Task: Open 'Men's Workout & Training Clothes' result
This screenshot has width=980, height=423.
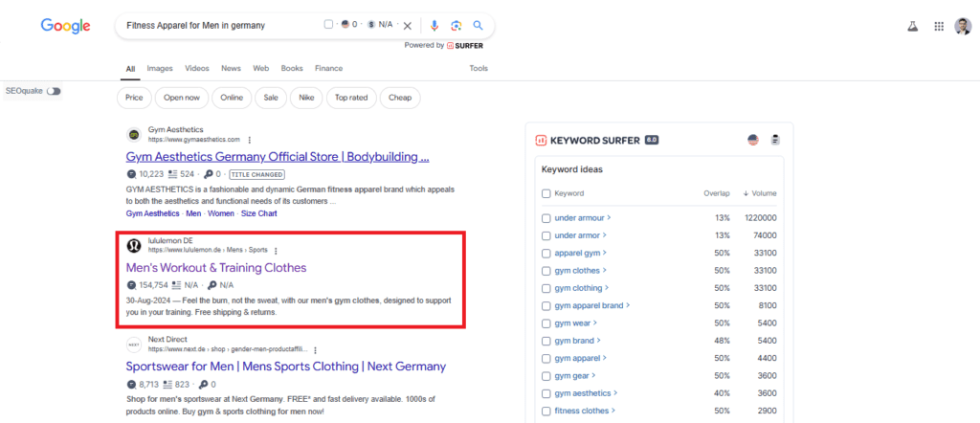Action: point(216,268)
